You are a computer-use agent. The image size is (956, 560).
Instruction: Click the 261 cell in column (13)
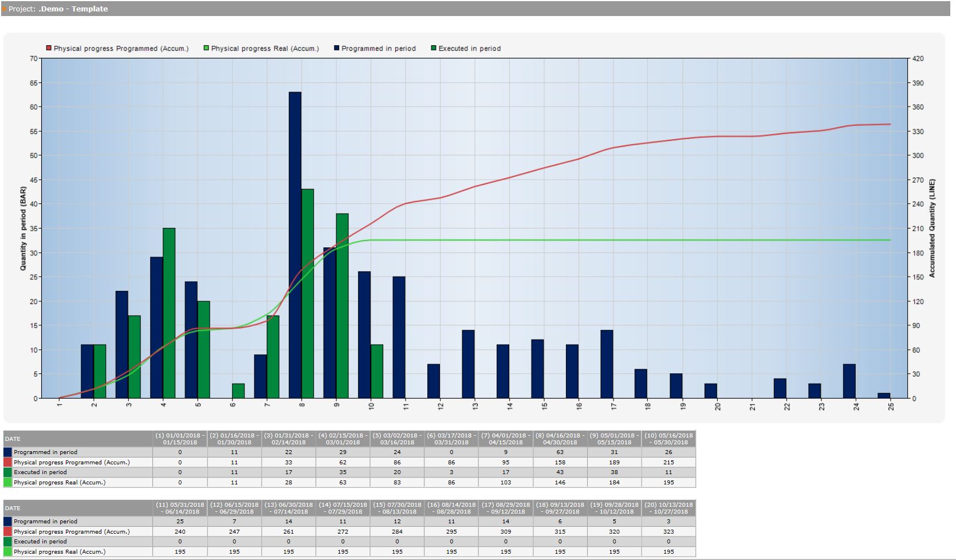point(289,531)
